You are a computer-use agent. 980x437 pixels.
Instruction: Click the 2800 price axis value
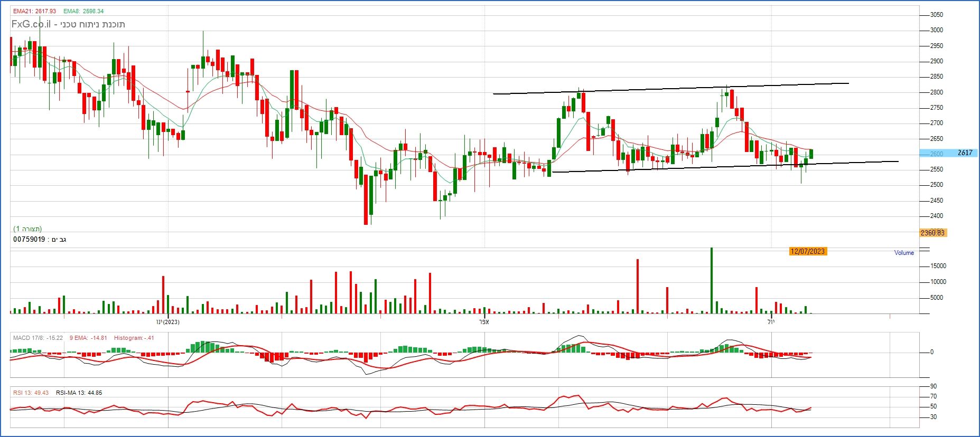[937, 92]
